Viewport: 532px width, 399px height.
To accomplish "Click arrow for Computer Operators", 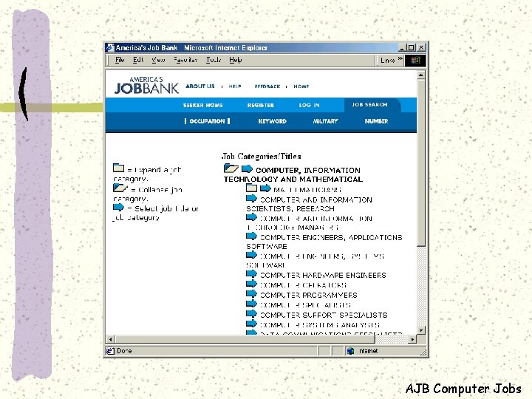I will point(251,284).
